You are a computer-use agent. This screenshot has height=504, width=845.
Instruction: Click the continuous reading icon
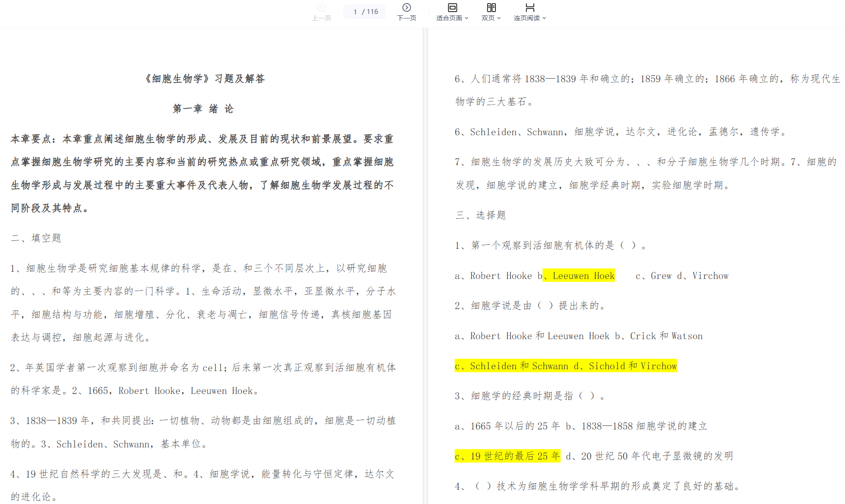(x=530, y=8)
